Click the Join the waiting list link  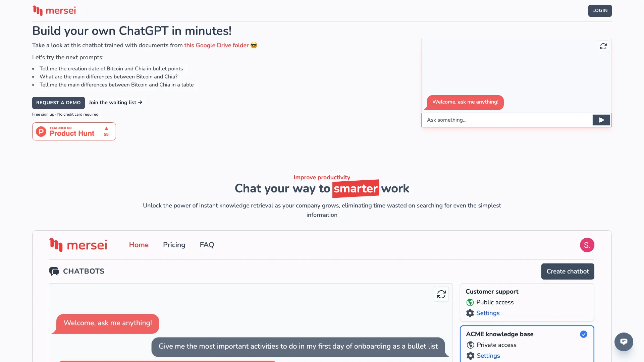pos(115,102)
